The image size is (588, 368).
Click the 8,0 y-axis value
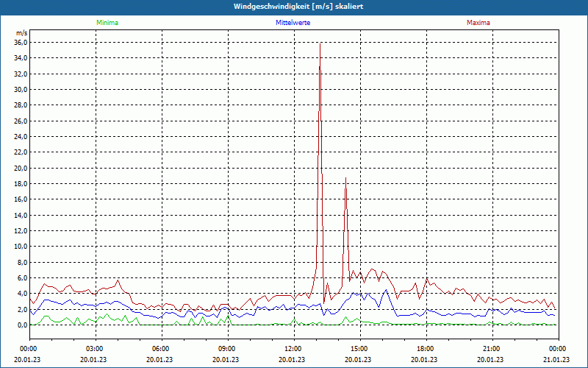22,262
